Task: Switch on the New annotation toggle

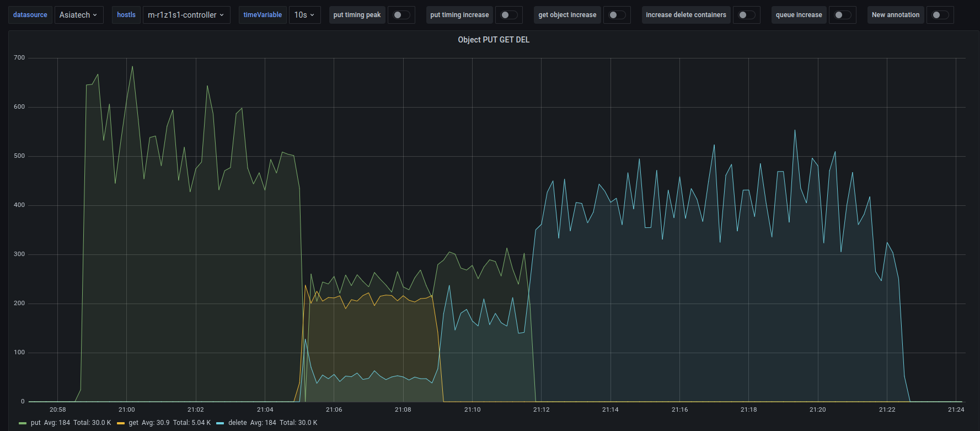Action: 940,15
